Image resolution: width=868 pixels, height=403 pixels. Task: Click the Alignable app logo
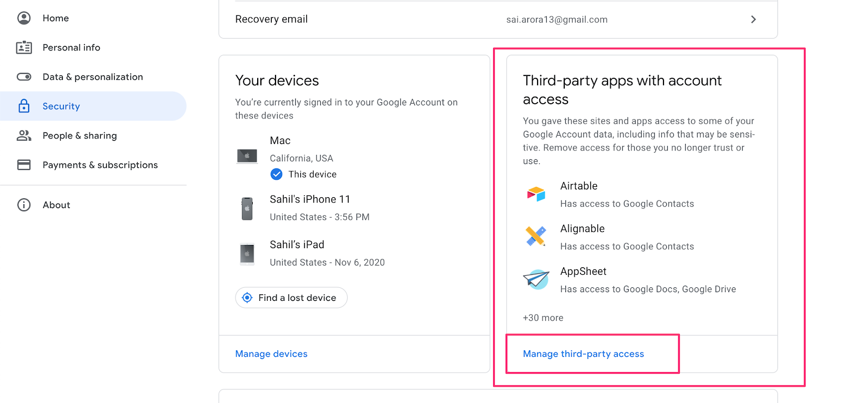point(536,236)
